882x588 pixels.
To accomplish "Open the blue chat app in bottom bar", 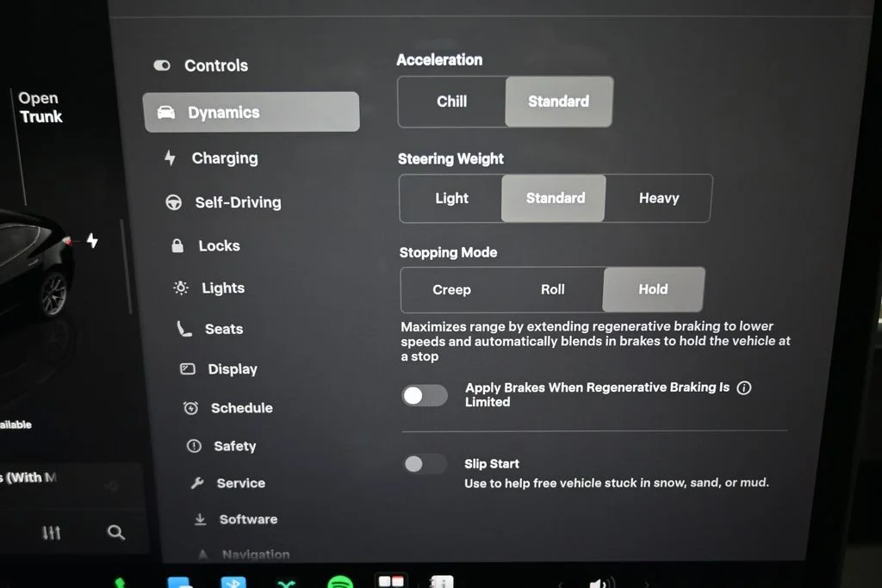I will point(179,582).
